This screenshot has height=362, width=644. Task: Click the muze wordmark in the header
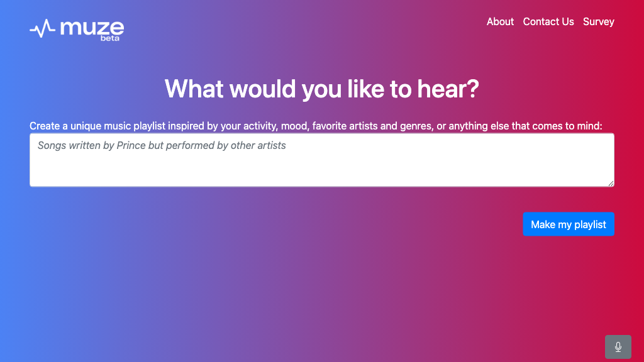pyautogui.click(x=92, y=27)
